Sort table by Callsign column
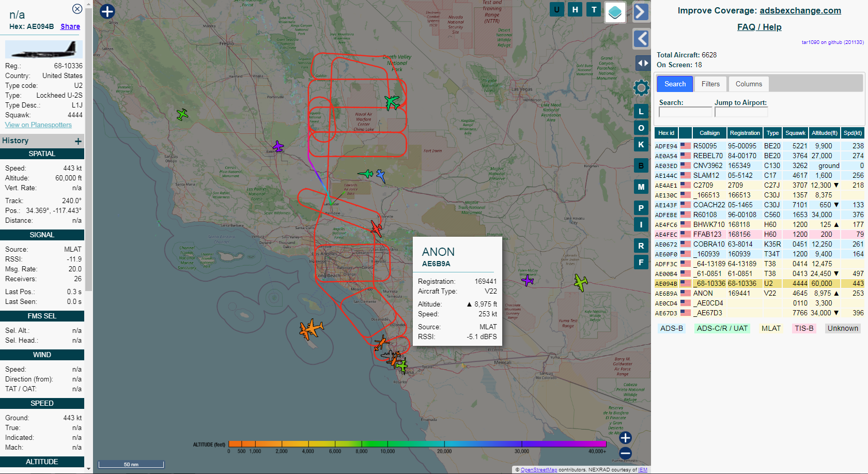868x474 pixels. point(709,133)
